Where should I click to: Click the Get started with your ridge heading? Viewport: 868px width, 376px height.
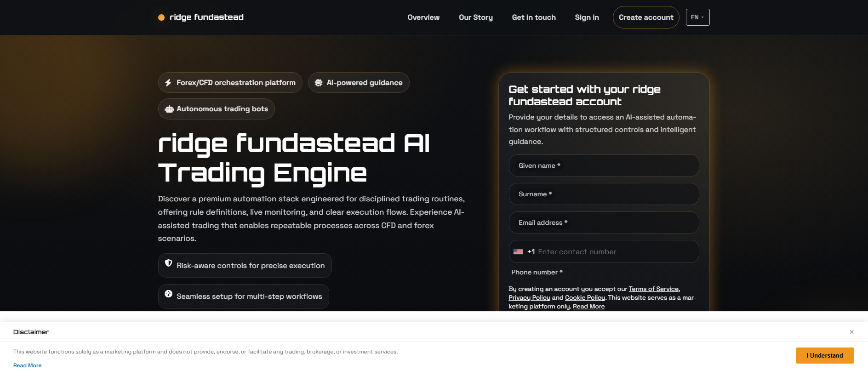(x=584, y=95)
